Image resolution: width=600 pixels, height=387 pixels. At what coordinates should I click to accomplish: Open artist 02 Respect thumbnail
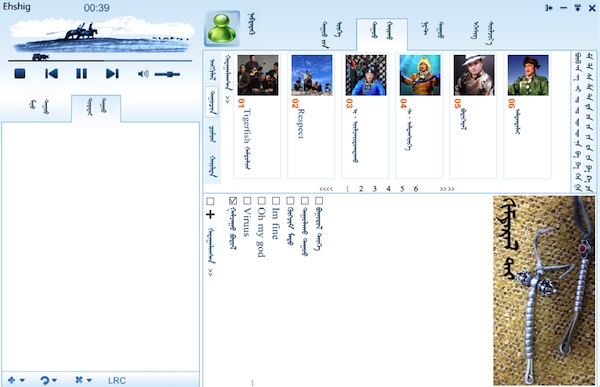click(x=311, y=75)
